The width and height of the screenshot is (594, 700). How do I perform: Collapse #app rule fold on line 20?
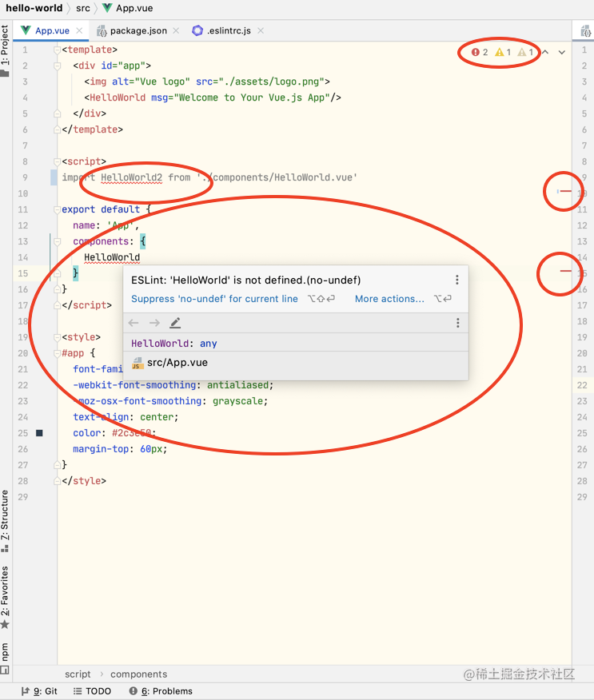pyautogui.click(x=58, y=353)
